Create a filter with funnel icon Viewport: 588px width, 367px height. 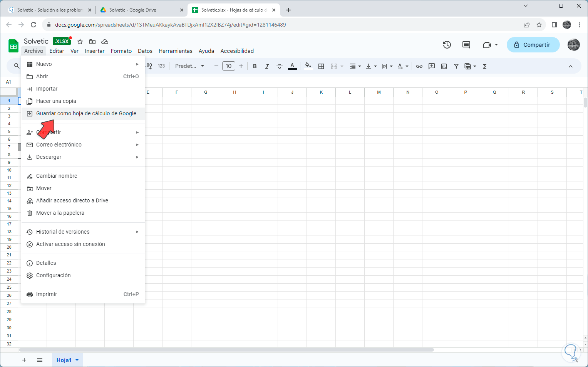[456, 66]
